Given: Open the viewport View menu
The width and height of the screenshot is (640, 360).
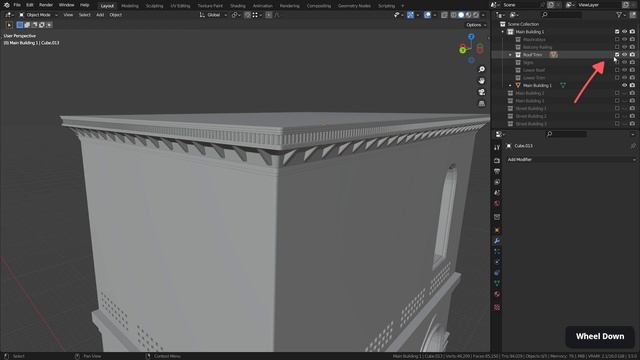Looking at the screenshot, I should (x=68, y=15).
